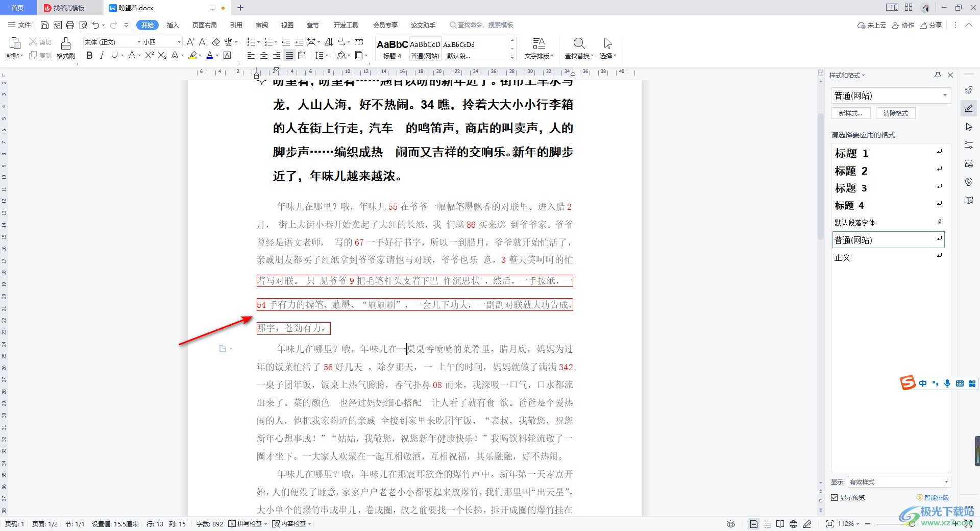The width and height of the screenshot is (980, 531).
Task: Open current style dropdown in Styles pane
Action: pyautogui.click(x=945, y=95)
